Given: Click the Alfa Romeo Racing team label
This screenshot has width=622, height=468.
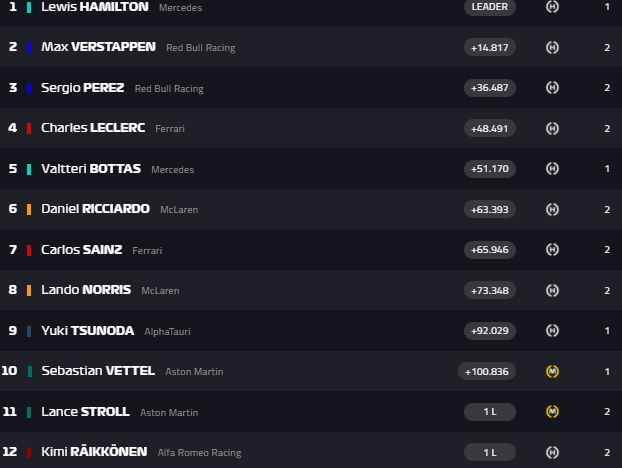Looking at the screenshot, I should point(199,453).
